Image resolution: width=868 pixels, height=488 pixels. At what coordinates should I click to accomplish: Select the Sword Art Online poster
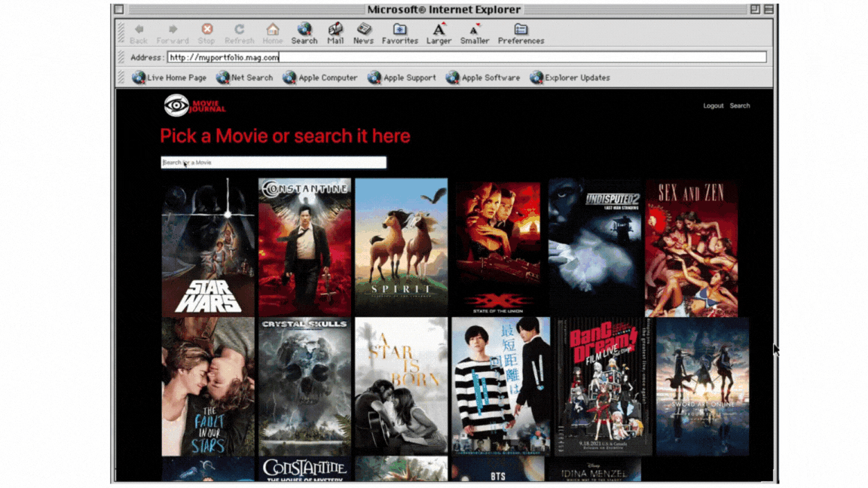702,386
